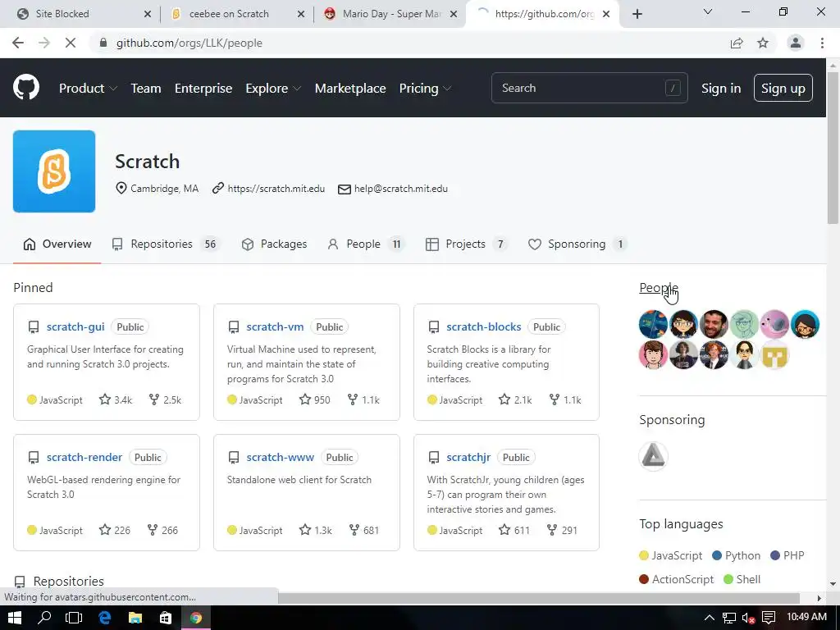
Task: Open the Marketplace navigation link
Action: point(350,89)
